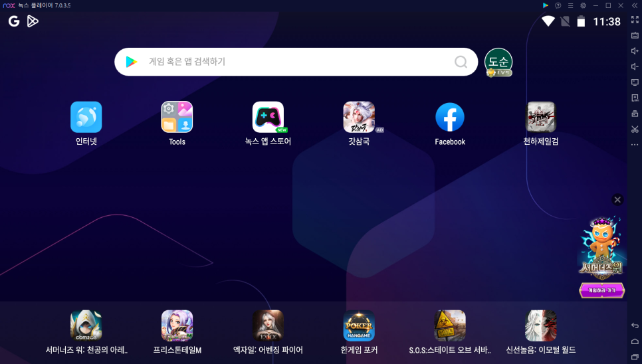Launch the Facebook app
642x364 pixels.
[449, 118]
